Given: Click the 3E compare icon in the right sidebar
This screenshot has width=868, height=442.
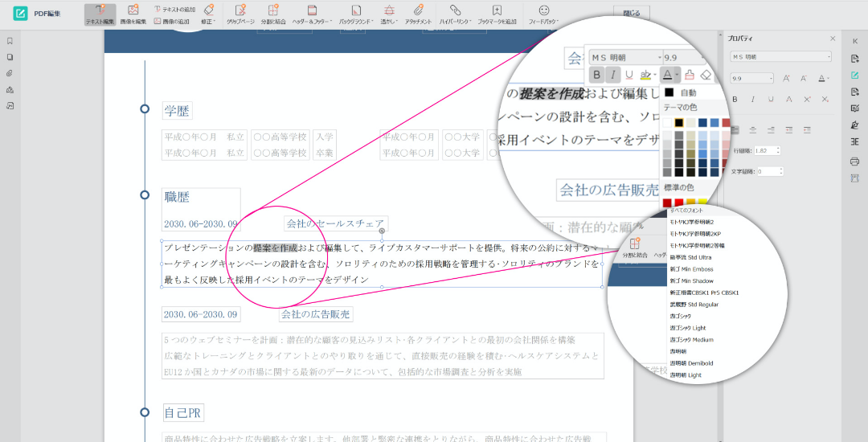Looking at the screenshot, I should (x=854, y=141).
